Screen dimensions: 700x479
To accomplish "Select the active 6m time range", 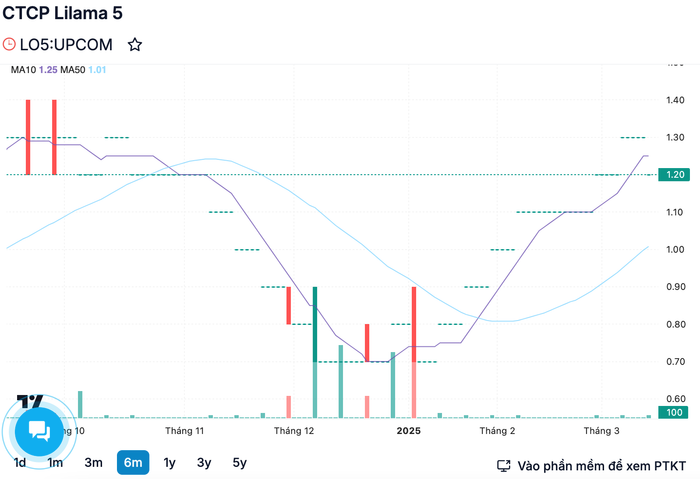I will tap(133, 462).
